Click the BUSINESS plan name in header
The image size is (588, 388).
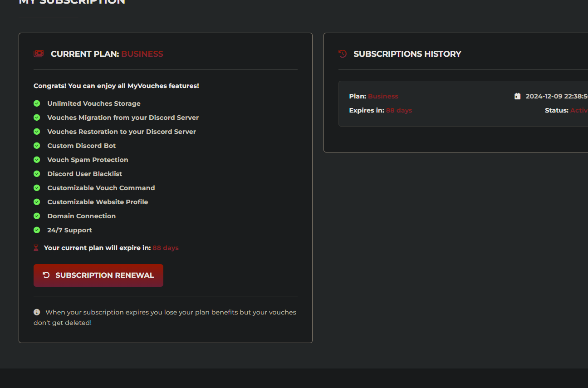point(142,54)
